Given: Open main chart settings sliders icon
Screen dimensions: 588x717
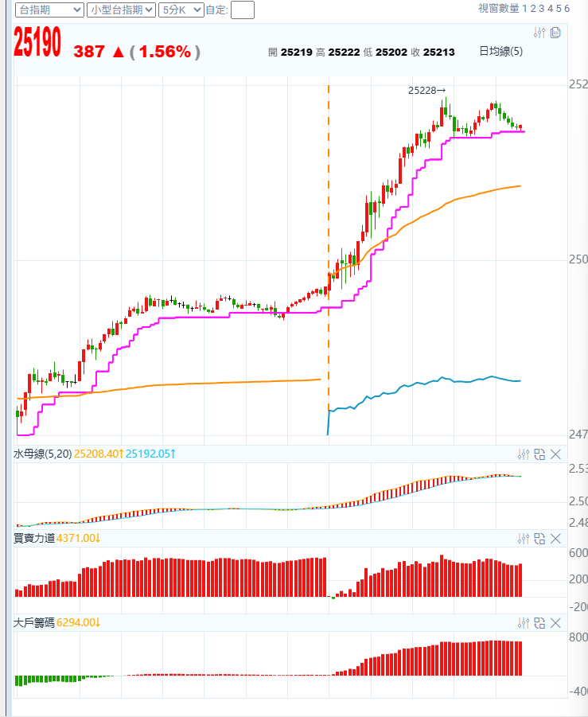Looking at the screenshot, I should (539, 33).
